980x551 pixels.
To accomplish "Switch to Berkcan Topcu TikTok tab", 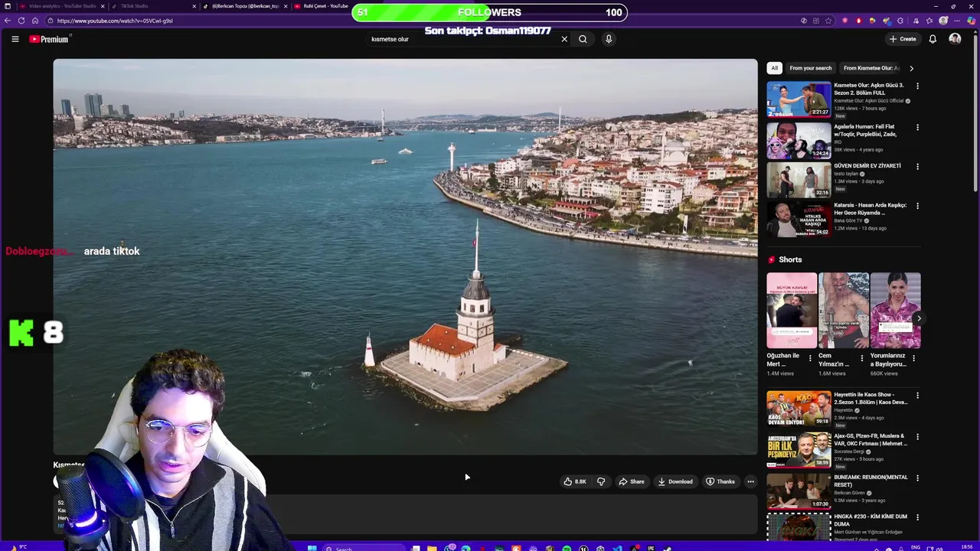I will pyautogui.click(x=245, y=6).
